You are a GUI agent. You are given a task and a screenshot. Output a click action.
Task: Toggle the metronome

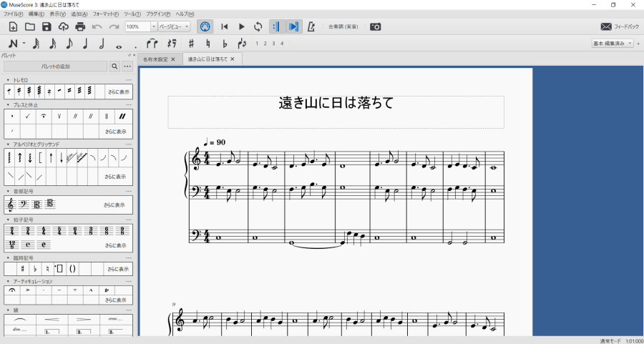coord(311,26)
